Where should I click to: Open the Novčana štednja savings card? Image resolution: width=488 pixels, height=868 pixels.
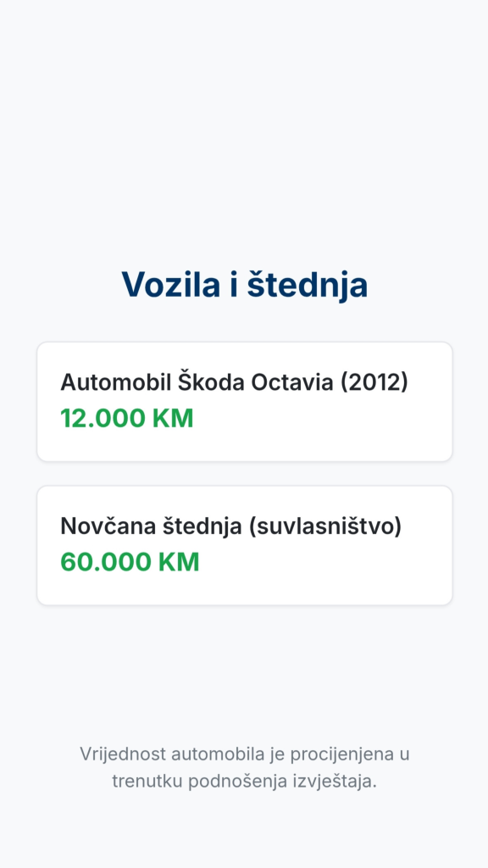245,545
